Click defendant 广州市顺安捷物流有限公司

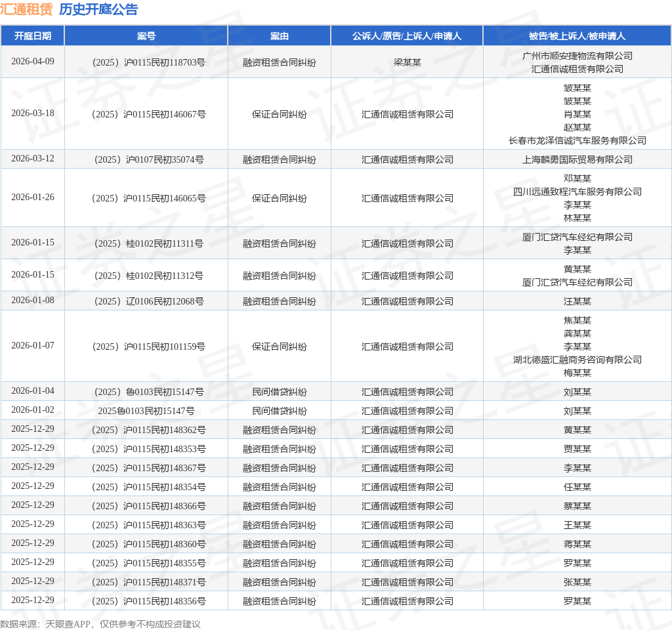click(x=577, y=56)
